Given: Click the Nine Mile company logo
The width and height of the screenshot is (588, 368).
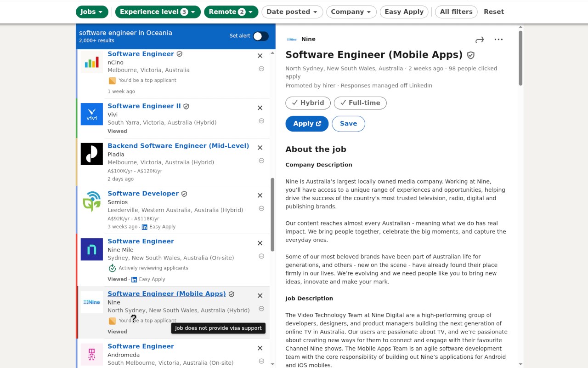Looking at the screenshot, I should point(92,249).
